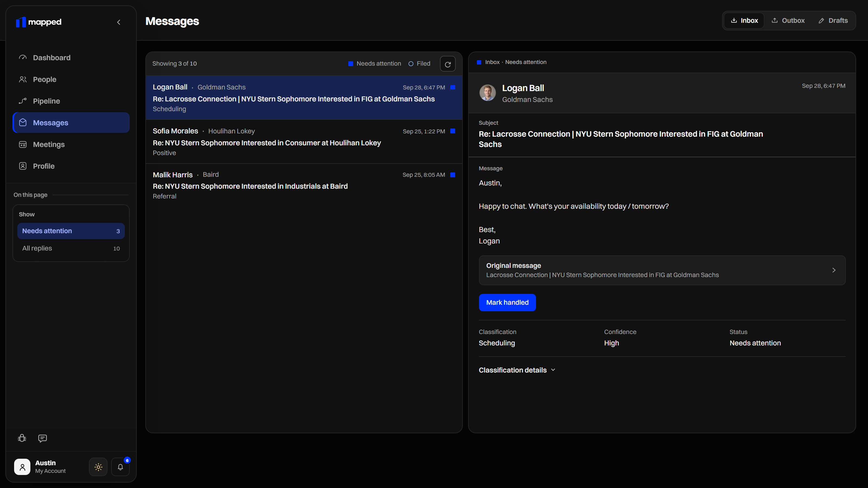Open My Account link
Viewport: 868px width, 488px height.
click(x=50, y=471)
